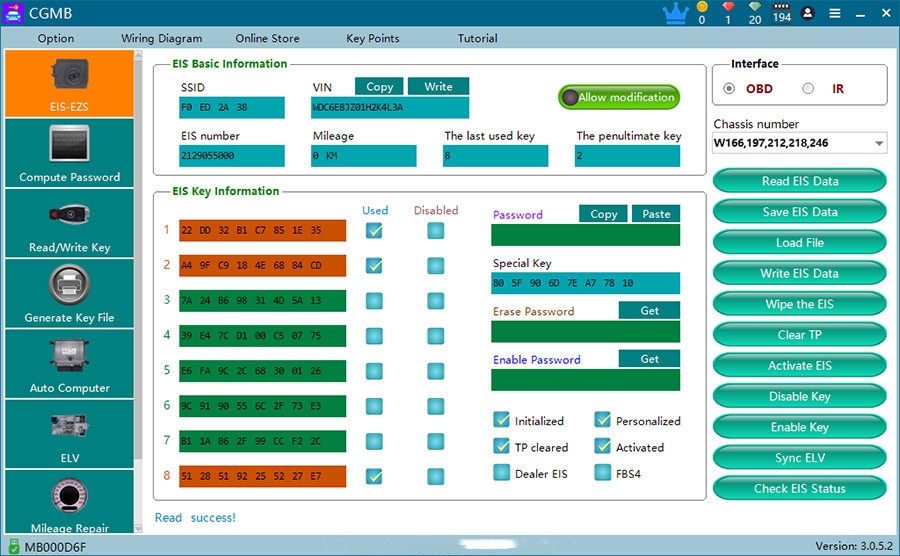The height and width of the screenshot is (556, 900).
Task: Toggle the FBS4 checkbox
Action: [x=603, y=472]
